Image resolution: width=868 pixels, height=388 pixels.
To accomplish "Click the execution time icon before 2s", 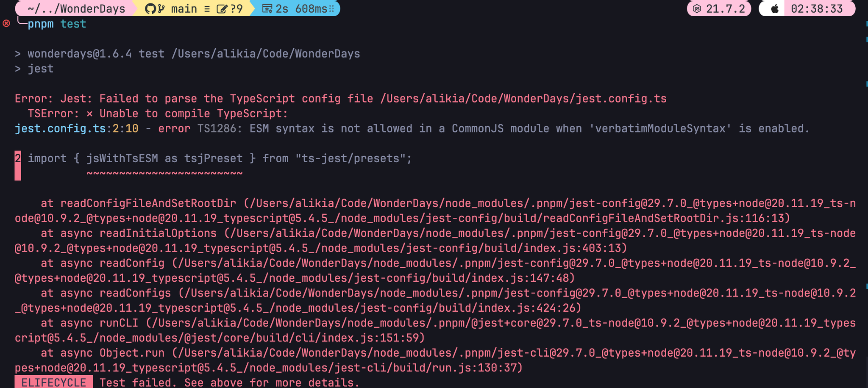I will [267, 9].
